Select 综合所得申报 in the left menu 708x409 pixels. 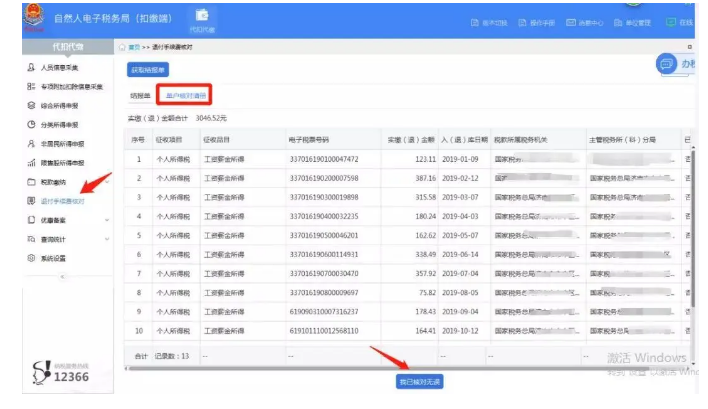[x=60, y=105]
